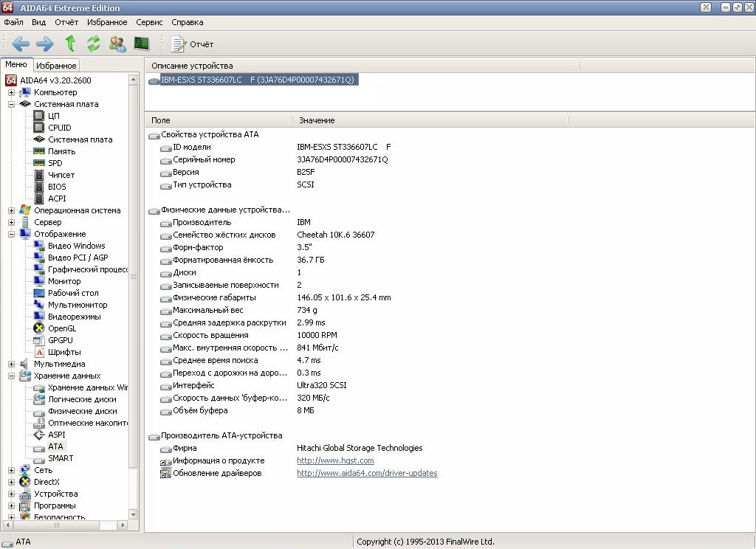Click the users icon in toolbar
This screenshot has width=756, height=549.
coord(117,44)
